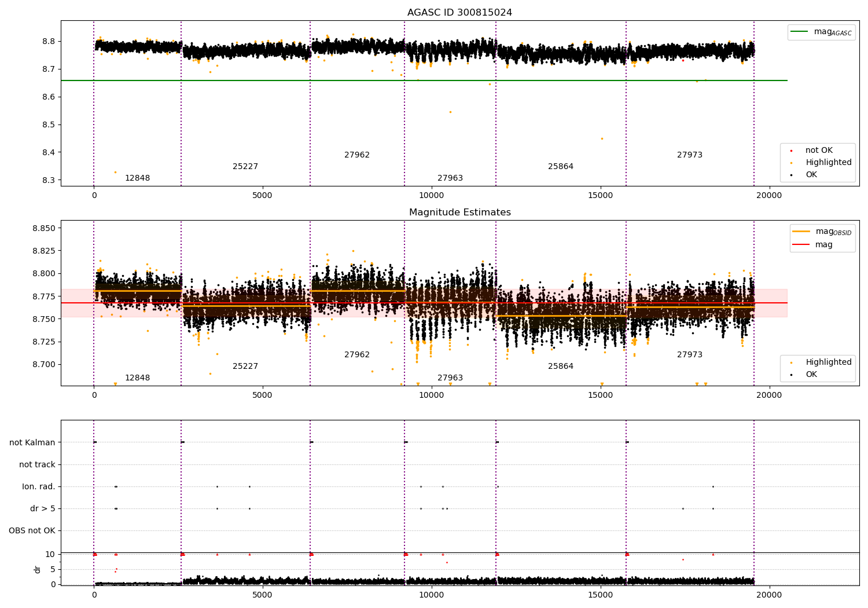Click the 'not Kalman' axis label
868x608 pixels.
tap(32, 442)
